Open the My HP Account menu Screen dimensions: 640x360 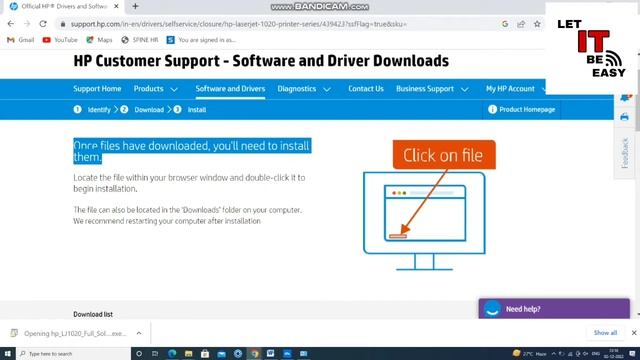pos(510,89)
